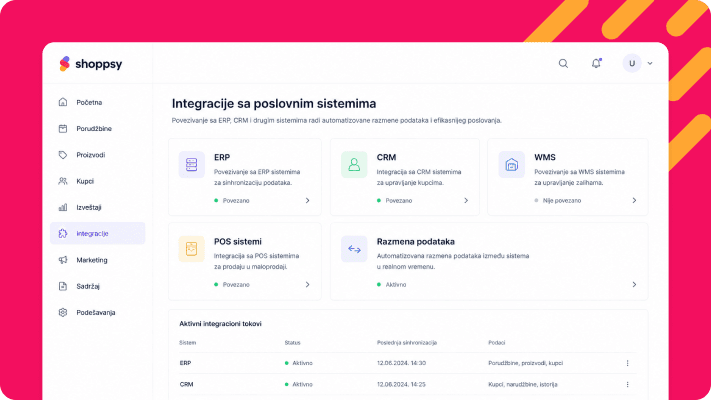The height and width of the screenshot is (400, 711).
Task: Select CRM row in integration table
Action: (408, 385)
